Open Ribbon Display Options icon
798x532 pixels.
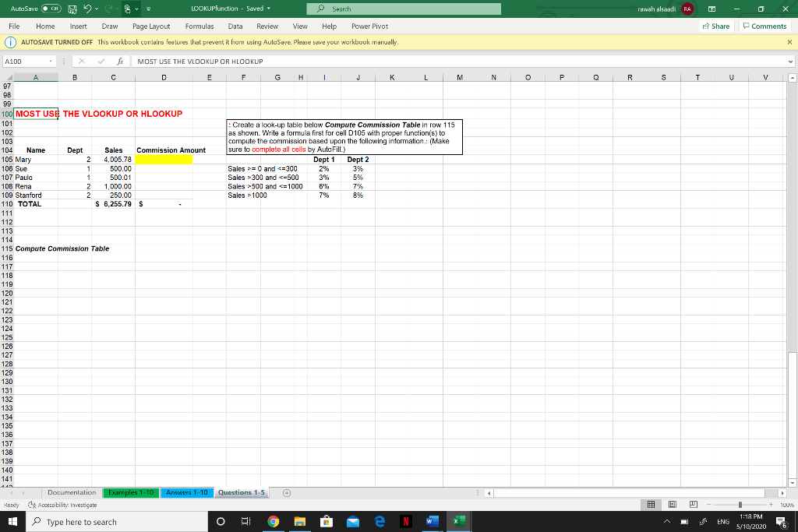pos(712,9)
